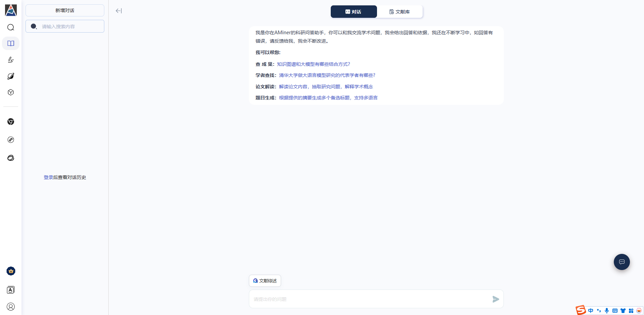Open the search magnifier in the left sidebar
The image size is (644, 315).
pyautogui.click(x=11, y=27)
